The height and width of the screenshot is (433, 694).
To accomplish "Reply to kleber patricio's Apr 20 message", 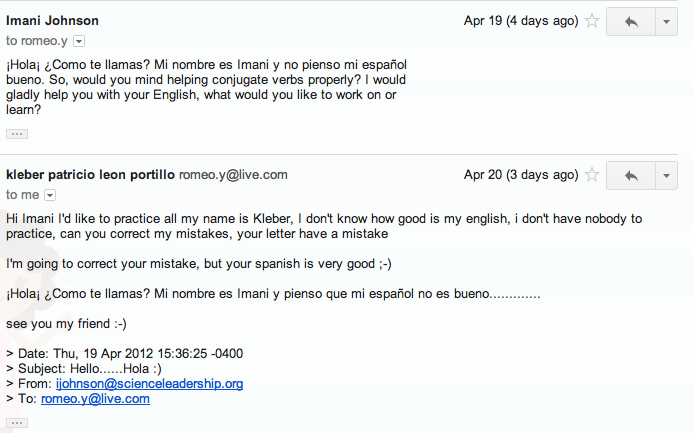I will tap(630, 175).
